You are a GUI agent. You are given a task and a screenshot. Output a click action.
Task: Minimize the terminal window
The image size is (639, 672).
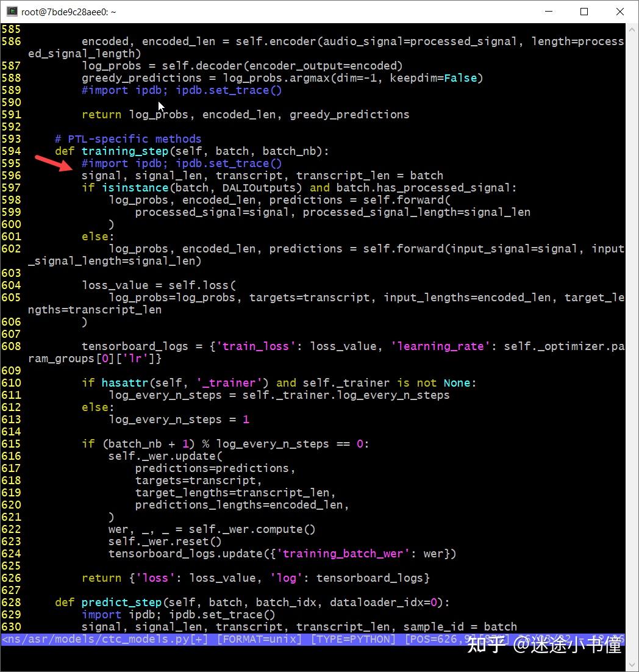pyautogui.click(x=548, y=12)
